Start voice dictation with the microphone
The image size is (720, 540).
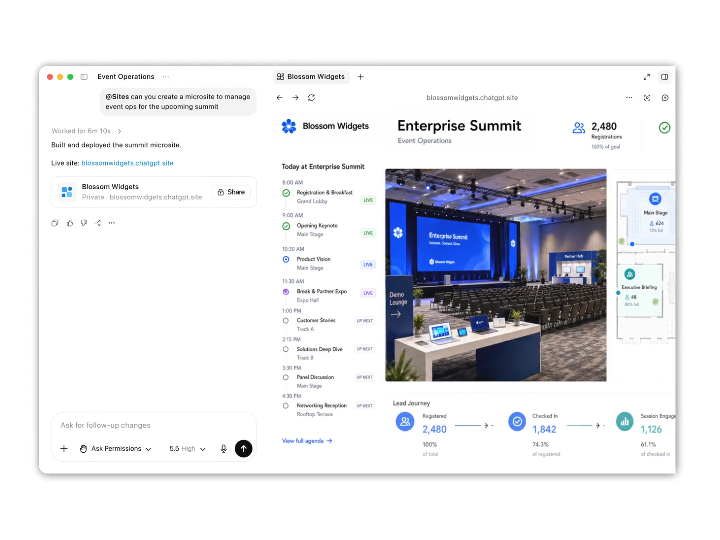(x=224, y=449)
